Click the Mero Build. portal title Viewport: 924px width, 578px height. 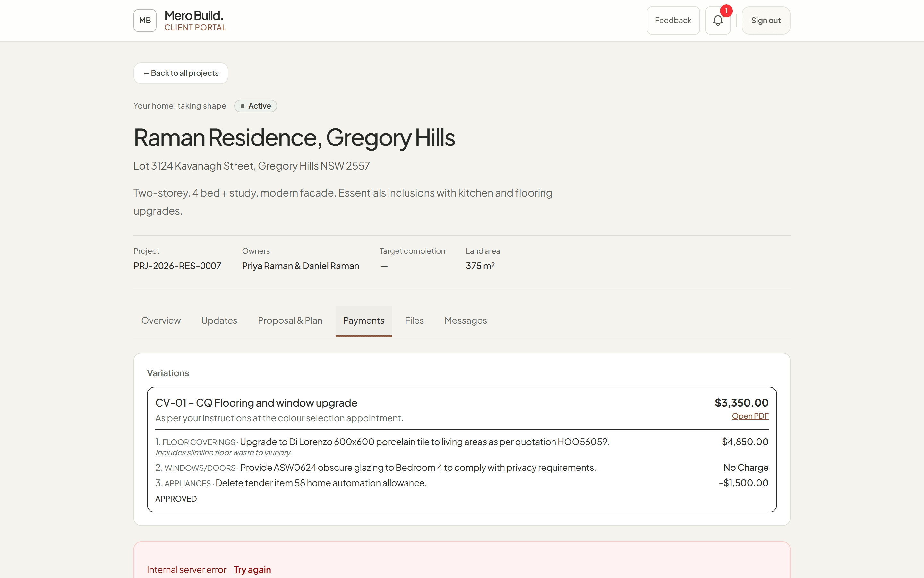(x=193, y=16)
